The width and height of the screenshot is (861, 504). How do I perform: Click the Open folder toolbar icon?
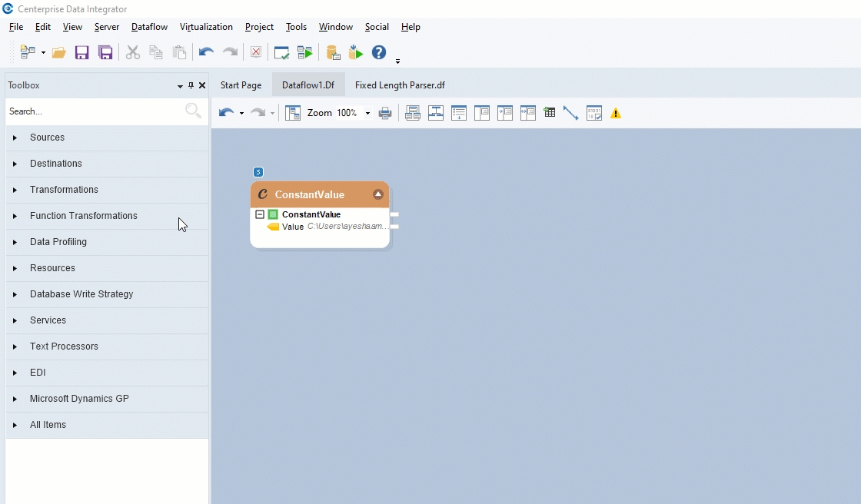coord(59,53)
